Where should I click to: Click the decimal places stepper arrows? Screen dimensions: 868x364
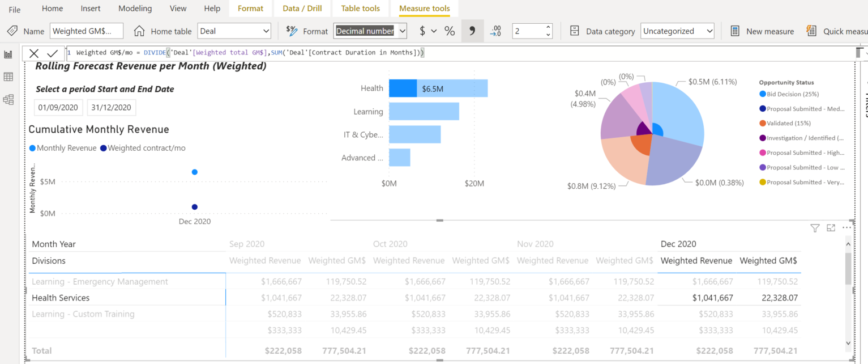point(548,31)
